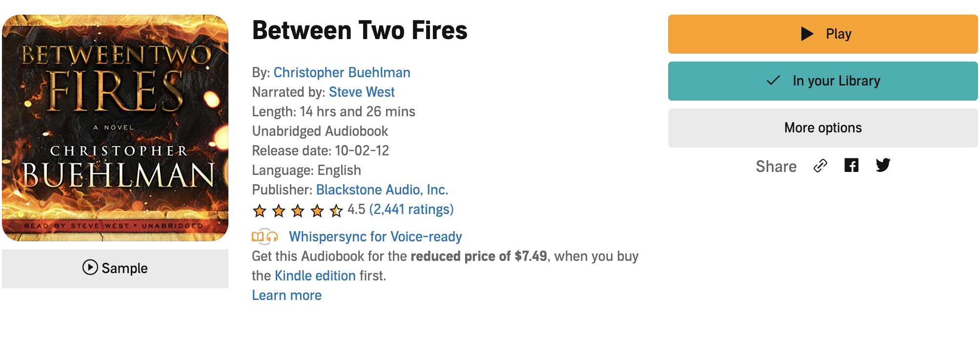Click Learn more about reduced price
The image size is (980, 340).
coord(286,295)
